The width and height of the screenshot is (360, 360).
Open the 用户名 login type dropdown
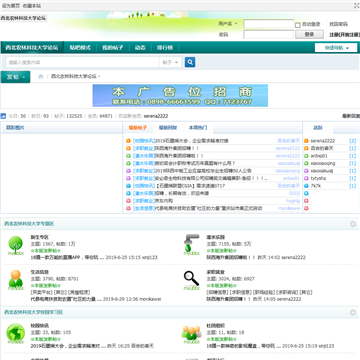pos(228,24)
